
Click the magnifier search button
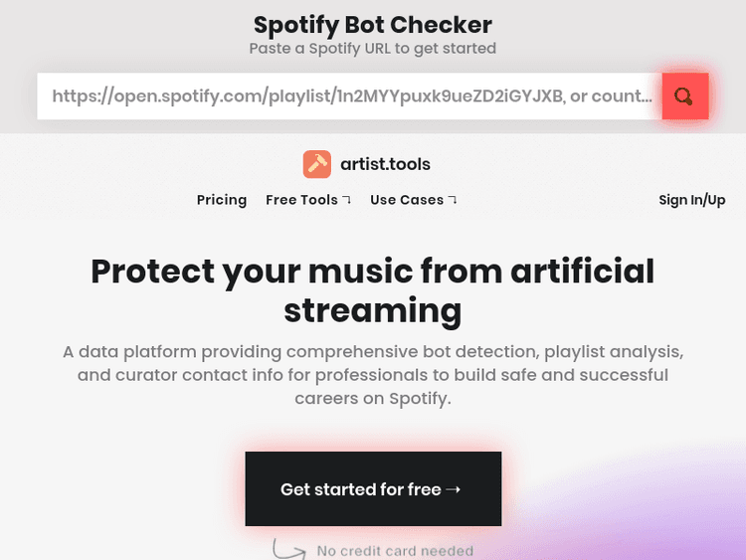[x=684, y=96]
